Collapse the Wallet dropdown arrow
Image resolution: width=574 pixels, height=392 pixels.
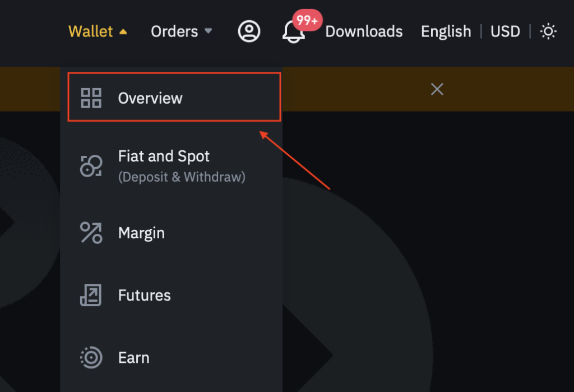[x=123, y=32]
